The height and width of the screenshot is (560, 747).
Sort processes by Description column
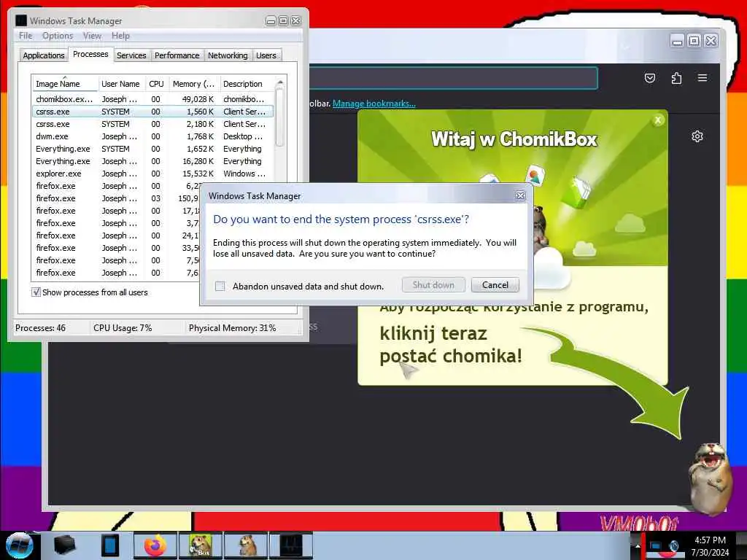[246, 84]
